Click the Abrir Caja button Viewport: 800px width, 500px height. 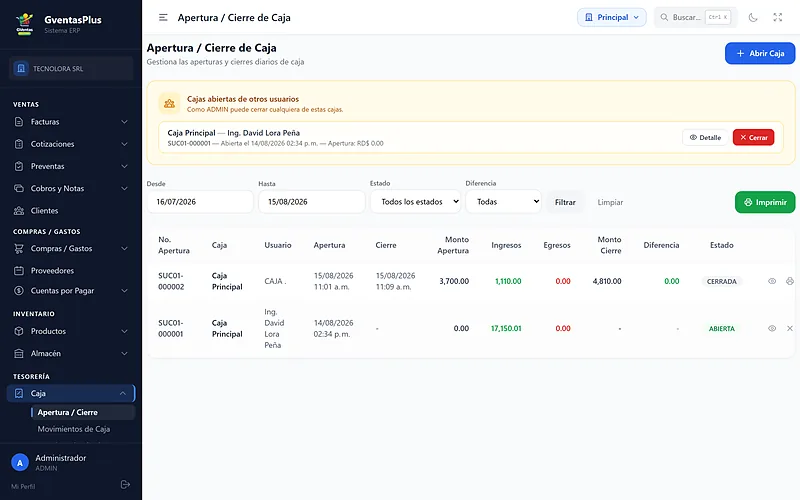tap(760, 53)
